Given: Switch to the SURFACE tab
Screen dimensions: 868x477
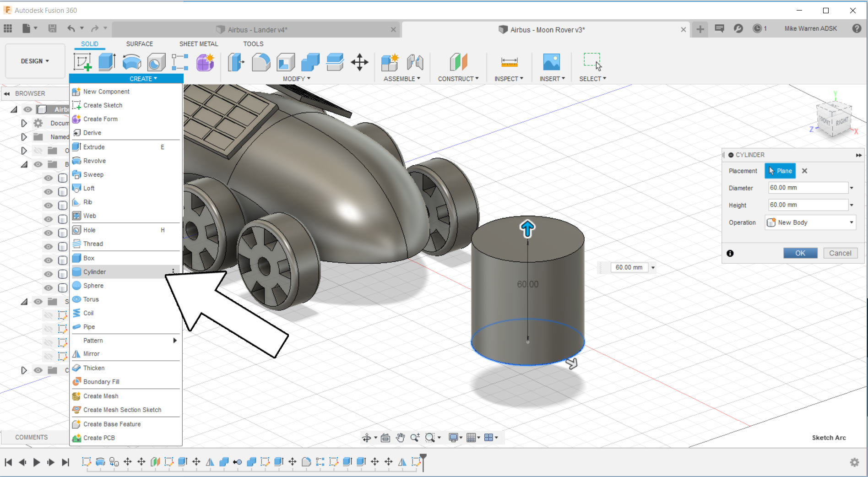Looking at the screenshot, I should [x=139, y=44].
